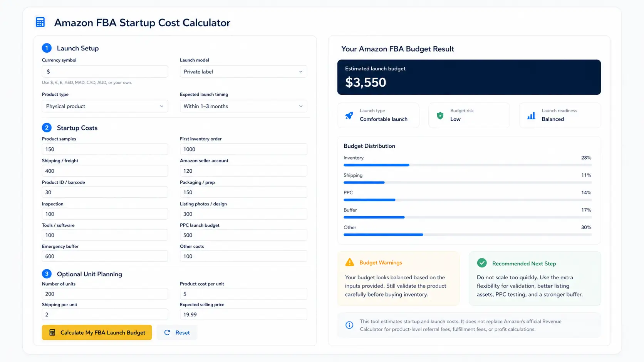Viewport: 644px width, 362px height.
Task: Click the shield icon on the Budget risk card
Action: point(440,115)
